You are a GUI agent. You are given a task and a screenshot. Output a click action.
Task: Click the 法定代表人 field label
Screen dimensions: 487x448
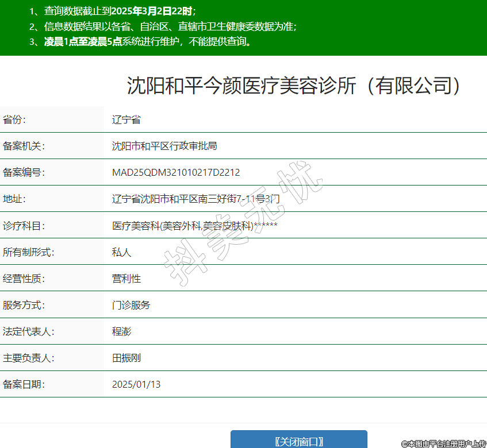coord(28,331)
